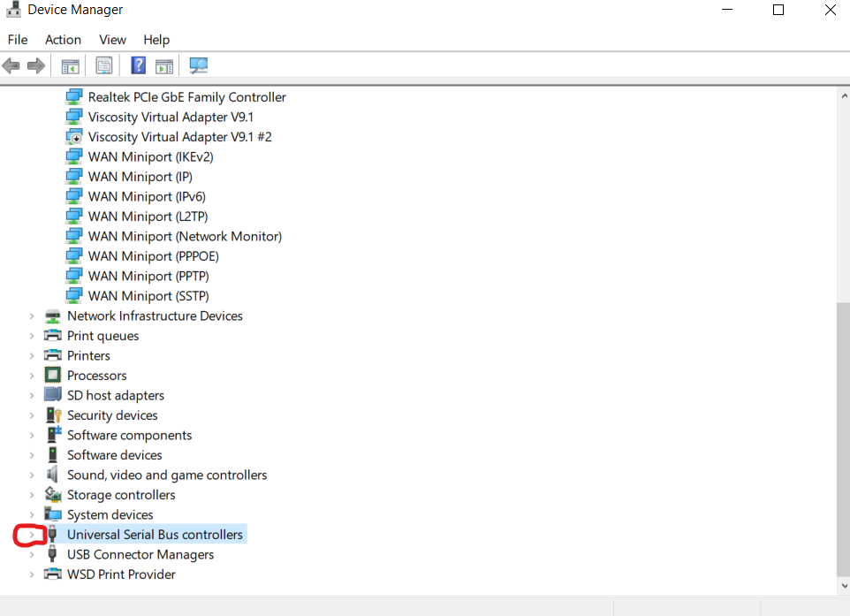Click the scrollbar up arrow

(x=844, y=96)
